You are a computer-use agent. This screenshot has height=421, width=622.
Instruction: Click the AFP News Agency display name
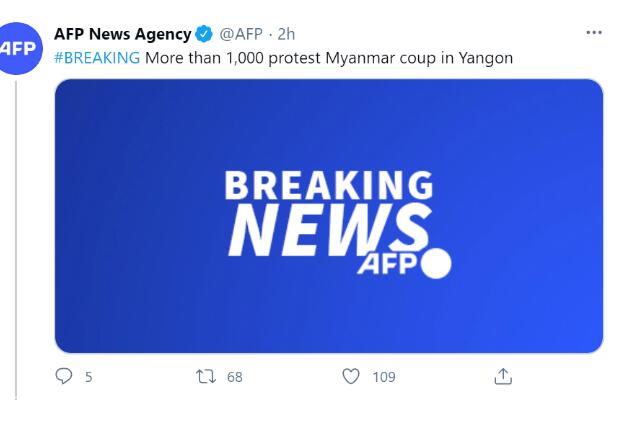coord(122,34)
